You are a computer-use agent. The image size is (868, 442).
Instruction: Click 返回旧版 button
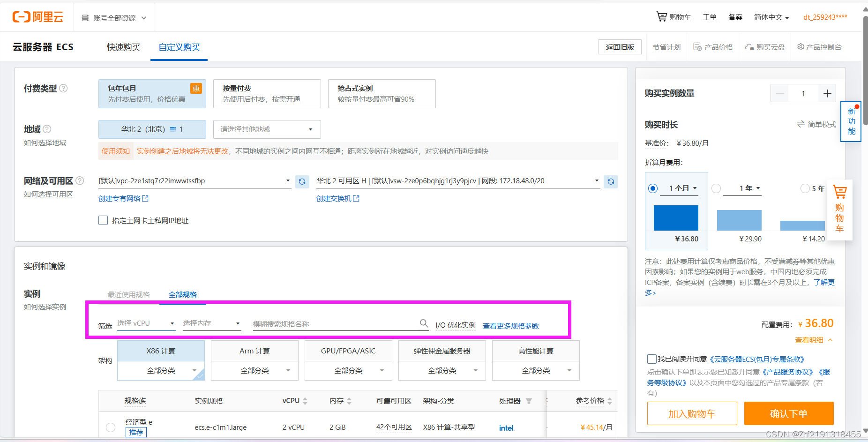point(620,47)
